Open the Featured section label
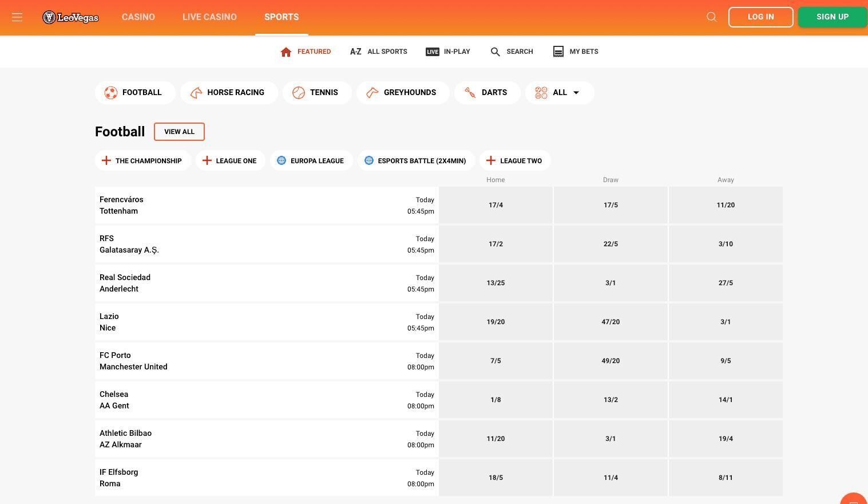This screenshot has width=868, height=504. click(x=314, y=52)
